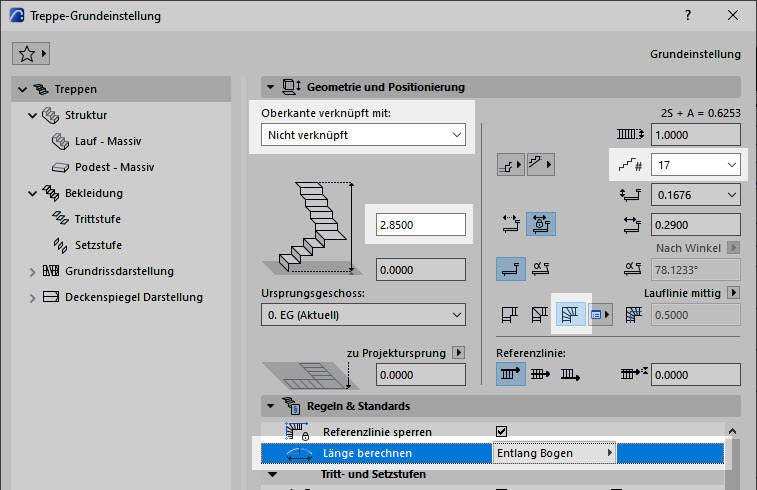The height and width of the screenshot is (490, 757).
Task: Select the horizontal tread mode icon
Action: [511, 269]
